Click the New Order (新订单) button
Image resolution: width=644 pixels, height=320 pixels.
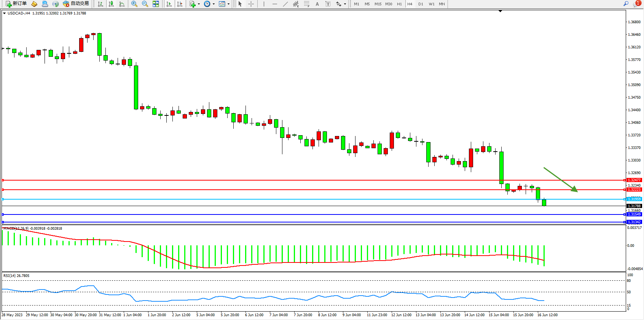16,4
